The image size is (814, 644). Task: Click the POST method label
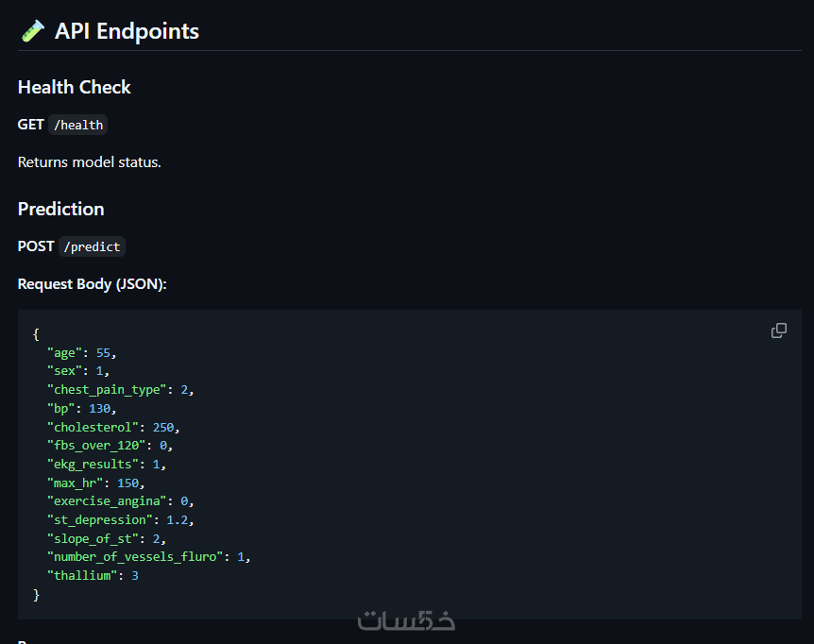pos(36,246)
